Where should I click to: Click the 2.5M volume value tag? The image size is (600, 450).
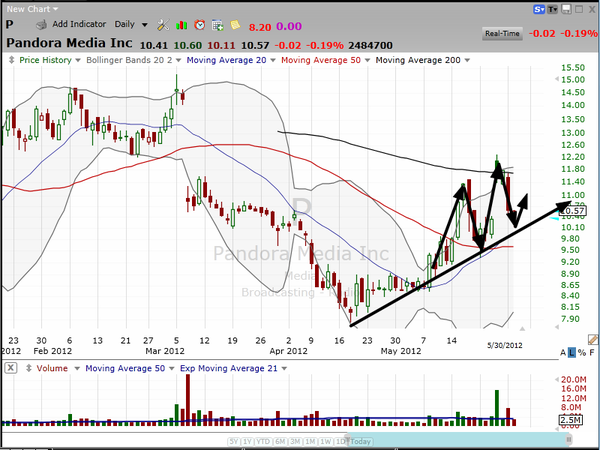(571, 420)
